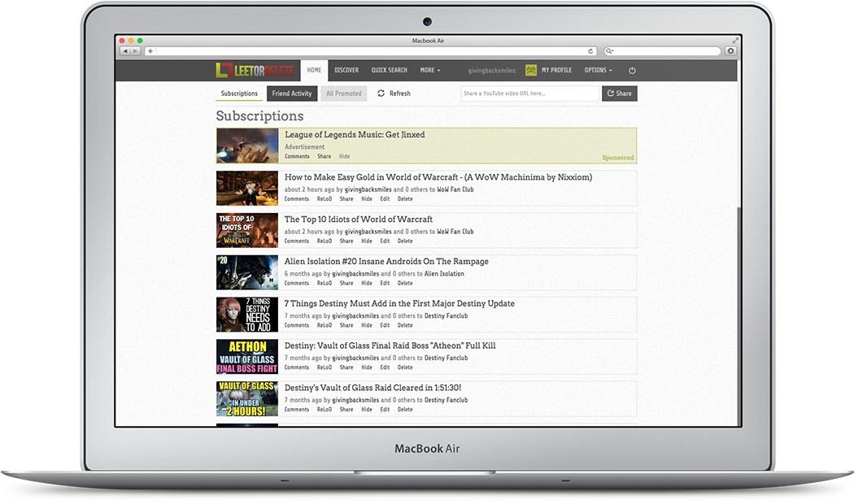Click the Get Jinxed video thumbnail
The height and width of the screenshot is (504, 854).
247,146
